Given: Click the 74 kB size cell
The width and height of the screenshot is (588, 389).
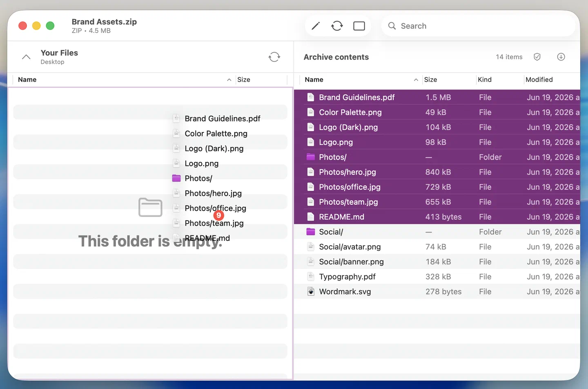Looking at the screenshot, I should click(x=436, y=247).
